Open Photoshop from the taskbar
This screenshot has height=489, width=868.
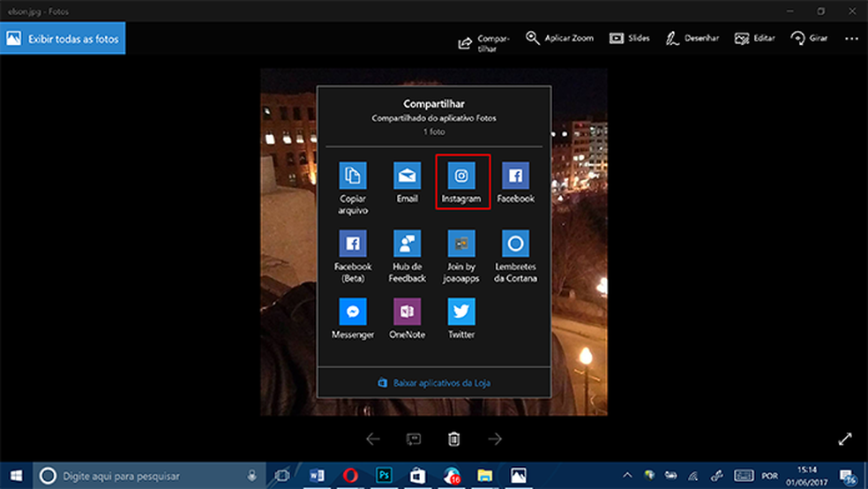click(x=385, y=476)
